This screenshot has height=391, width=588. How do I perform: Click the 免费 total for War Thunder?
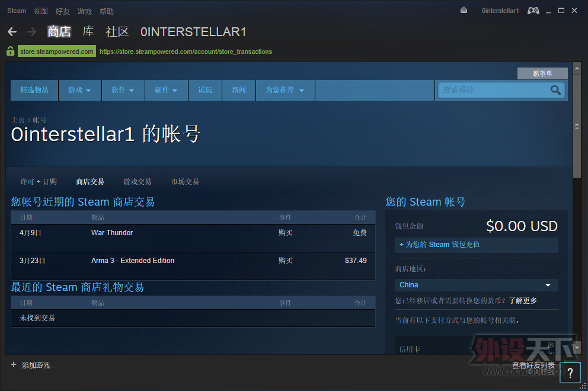tap(360, 233)
